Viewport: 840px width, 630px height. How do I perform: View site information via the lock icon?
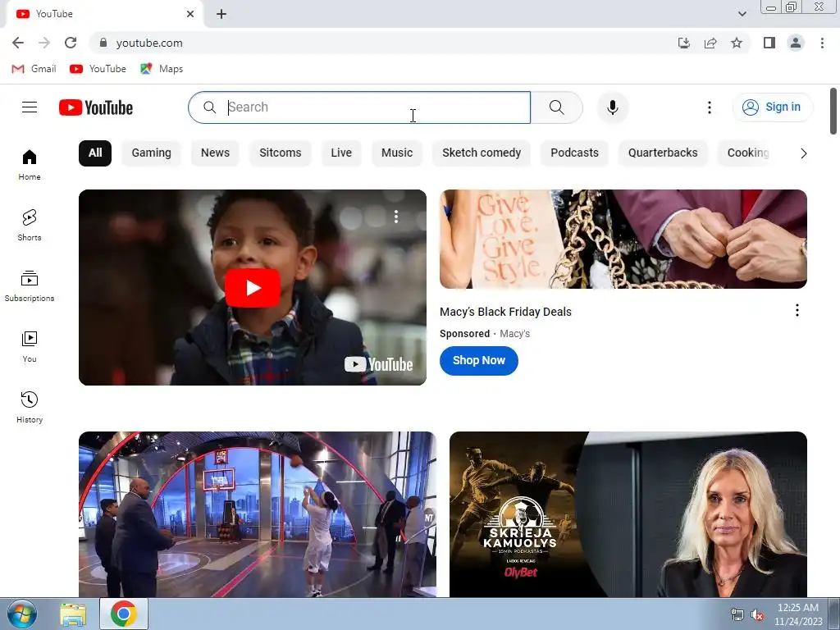pos(103,43)
